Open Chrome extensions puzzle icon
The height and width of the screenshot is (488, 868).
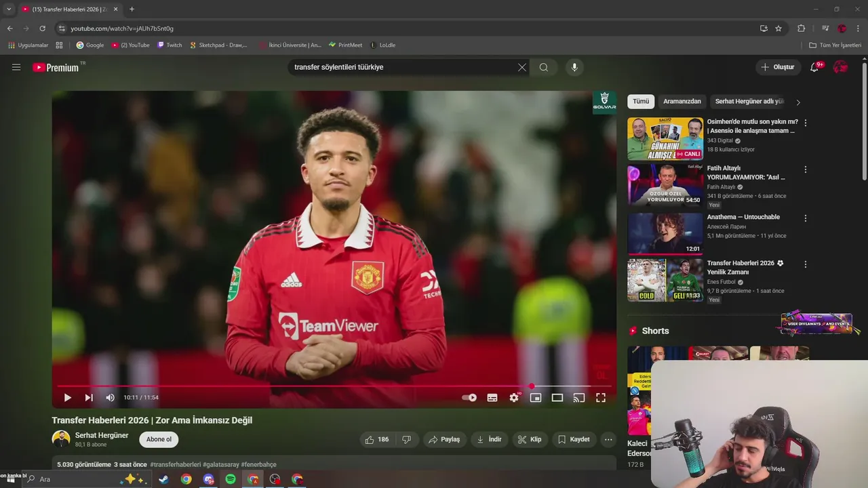click(801, 28)
